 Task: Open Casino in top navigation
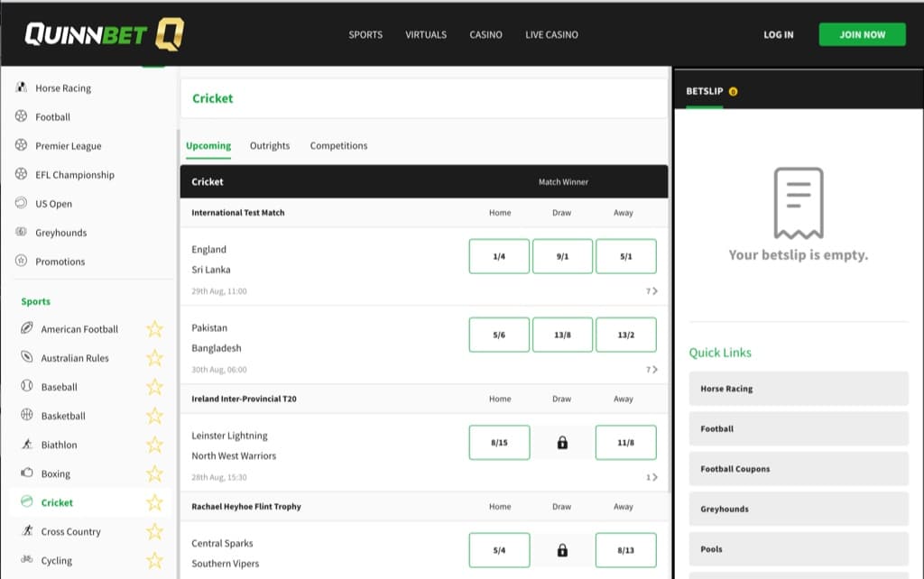(x=486, y=35)
